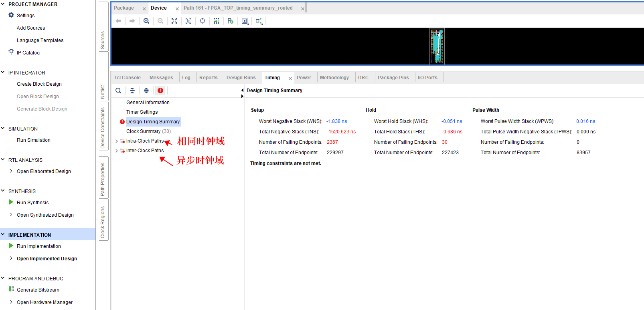Click Add Sources
644x310 pixels.
[x=31, y=28]
